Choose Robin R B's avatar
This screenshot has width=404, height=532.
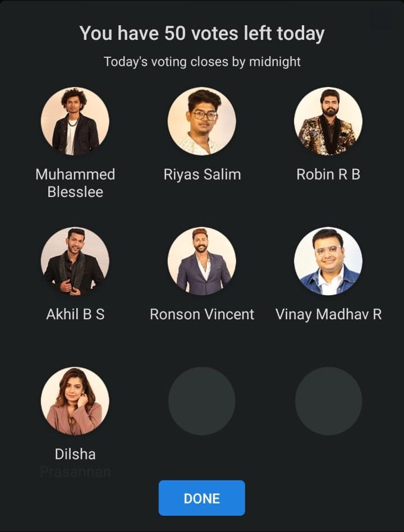[x=328, y=121]
